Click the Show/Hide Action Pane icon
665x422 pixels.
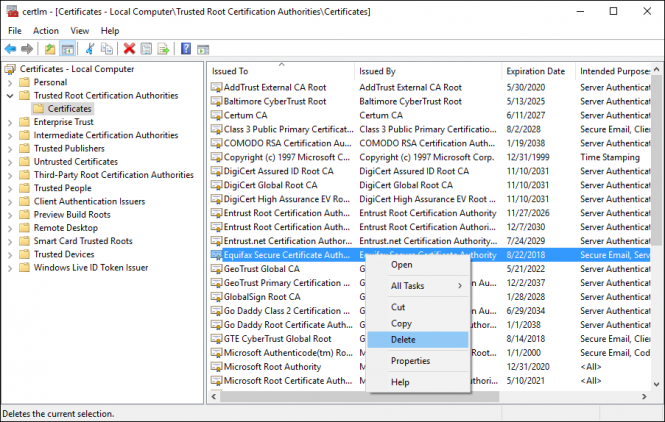203,49
